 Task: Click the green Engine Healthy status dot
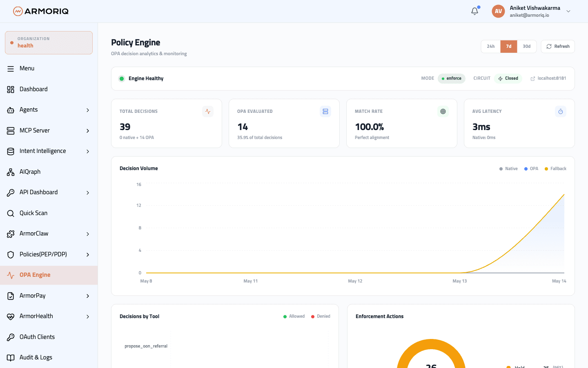122,79
